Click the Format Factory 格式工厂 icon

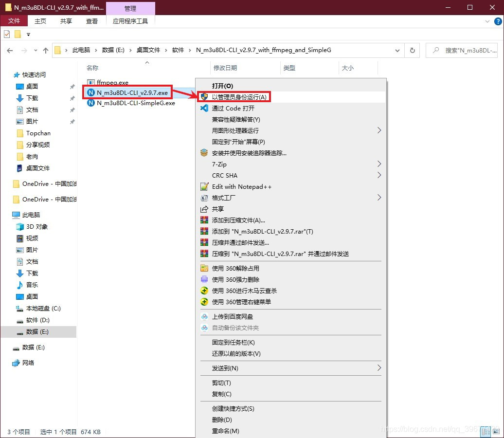click(204, 198)
